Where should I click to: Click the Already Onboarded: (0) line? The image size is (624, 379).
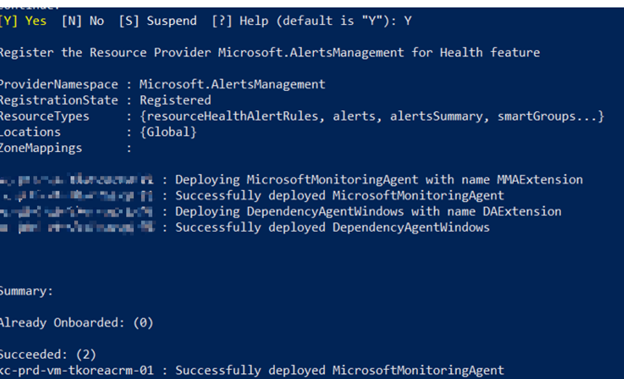point(76,322)
